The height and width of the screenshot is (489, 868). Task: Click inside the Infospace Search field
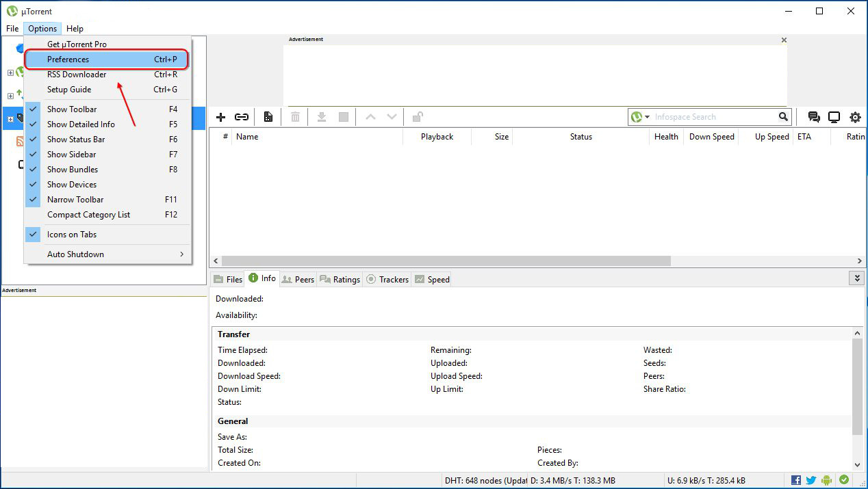714,117
